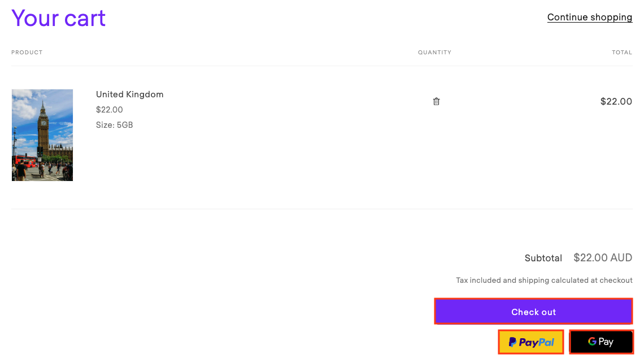
Task: Click the PRODUCT column header
Action: 27,52
